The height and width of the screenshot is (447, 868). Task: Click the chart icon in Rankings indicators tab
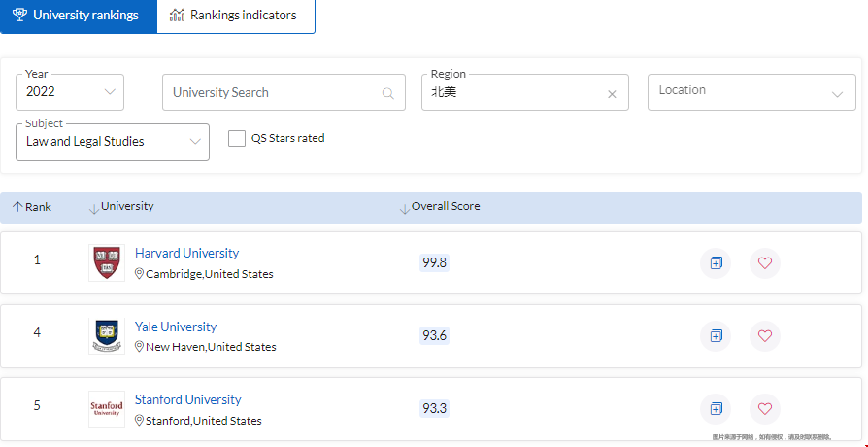177,15
